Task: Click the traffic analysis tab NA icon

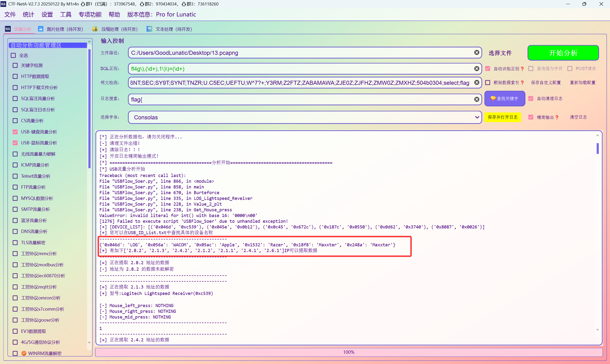Action: (x=8, y=29)
